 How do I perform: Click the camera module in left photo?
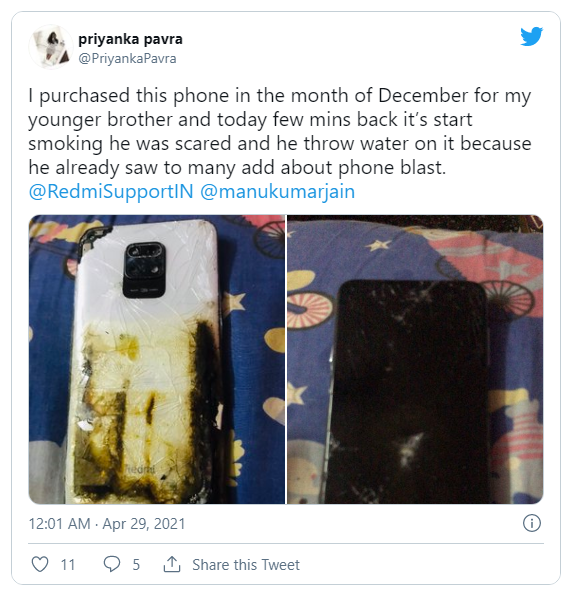point(144,270)
